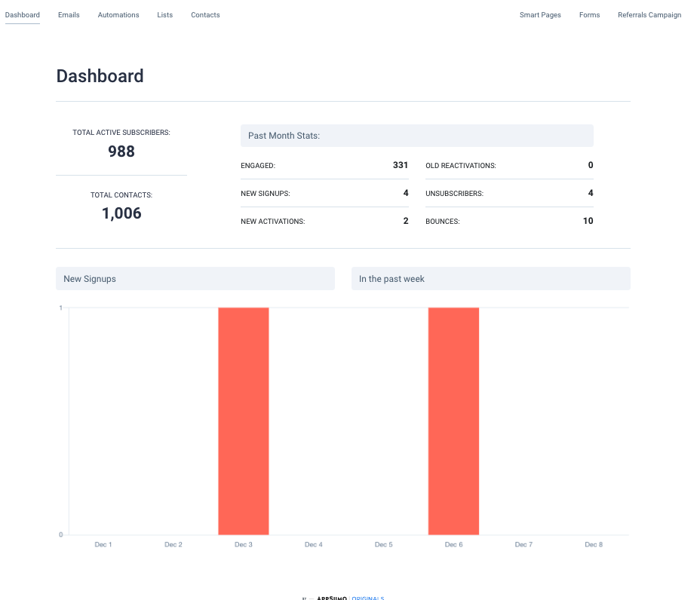Screen dimensions: 700x600
Task: Select the New Signups chart header
Action: click(x=89, y=278)
